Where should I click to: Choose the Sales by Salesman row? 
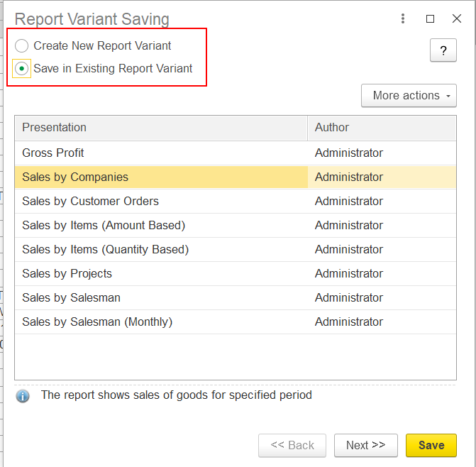(x=71, y=298)
